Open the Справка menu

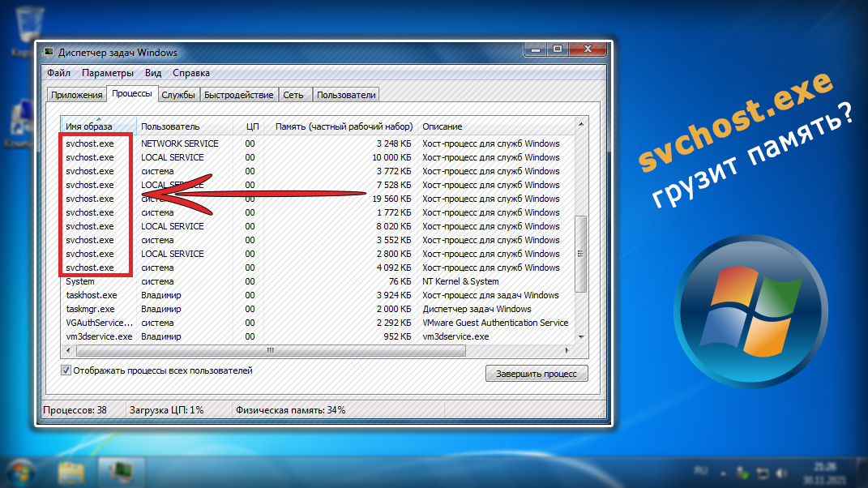191,73
